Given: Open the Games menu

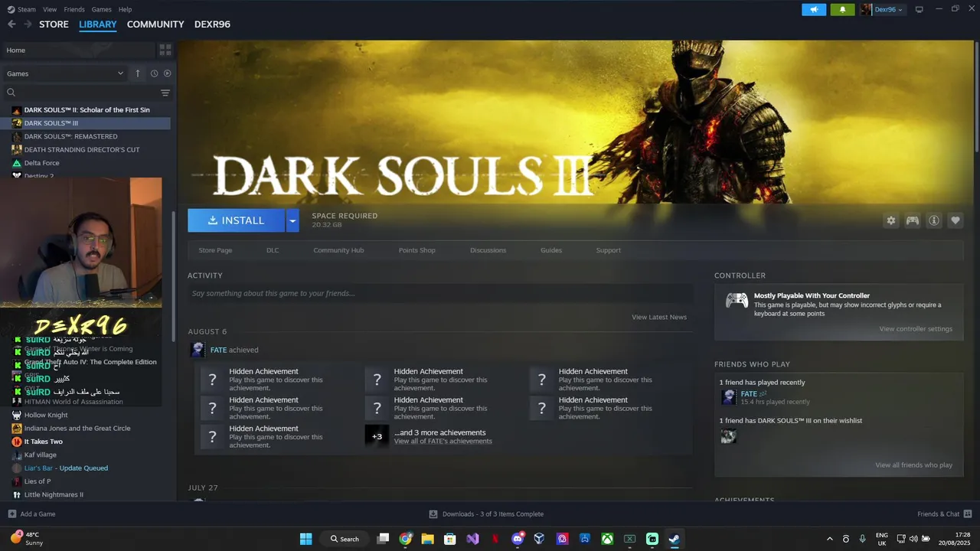Looking at the screenshot, I should coord(101,9).
